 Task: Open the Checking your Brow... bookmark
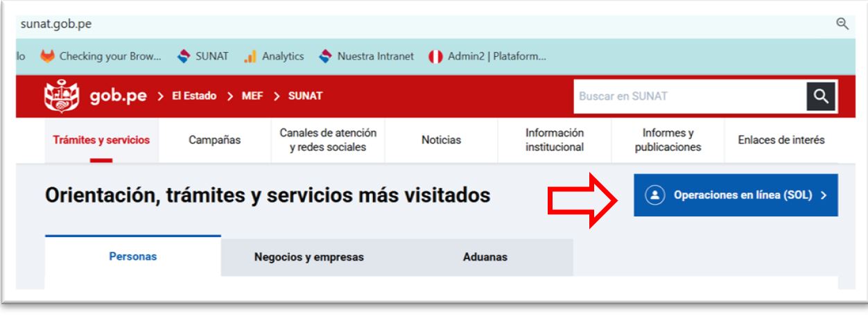(101, 57)
